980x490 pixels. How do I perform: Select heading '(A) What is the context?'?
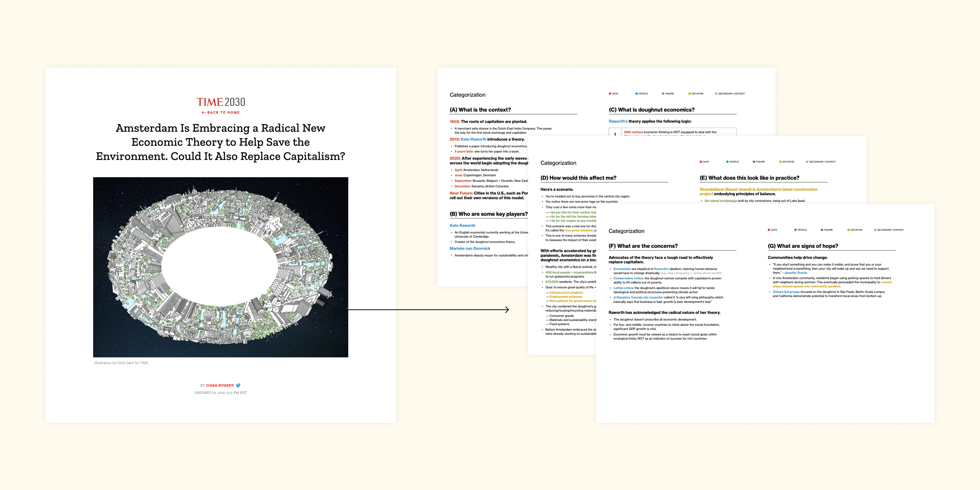click(x=480, y=110)
